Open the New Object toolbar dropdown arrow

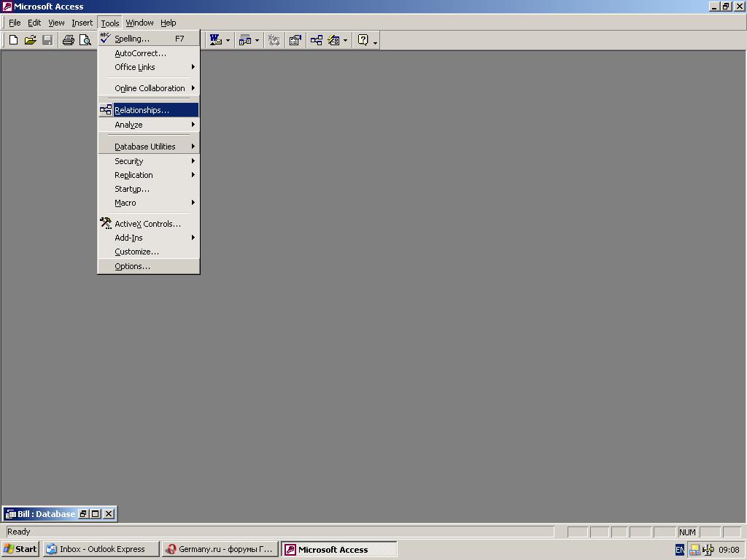pyautogui.click(x=345, y=41)
